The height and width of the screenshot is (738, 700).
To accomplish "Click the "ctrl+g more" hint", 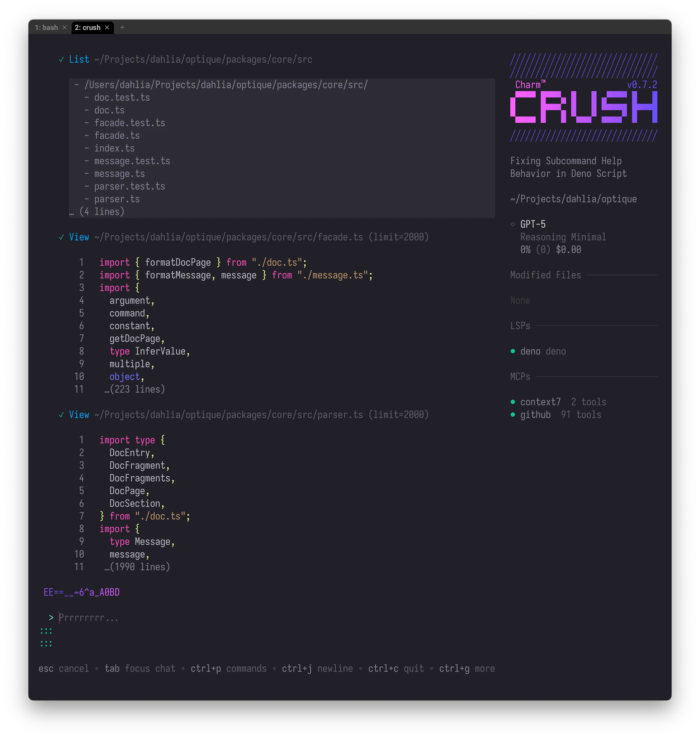I will 467,668.
